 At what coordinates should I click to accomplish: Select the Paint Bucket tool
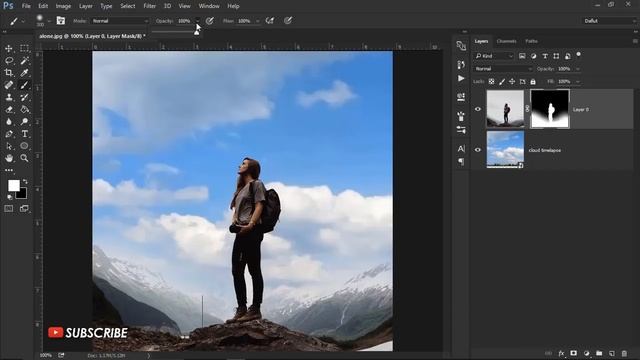click(x=24, y=109)
